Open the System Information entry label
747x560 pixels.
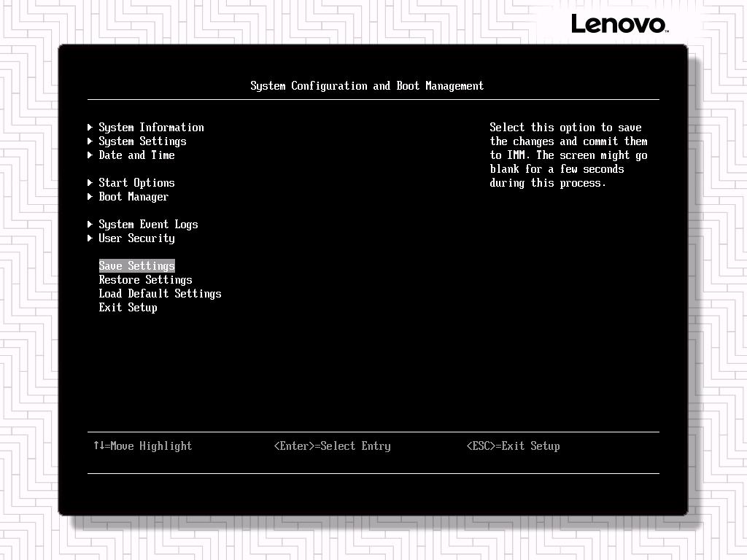151,128
